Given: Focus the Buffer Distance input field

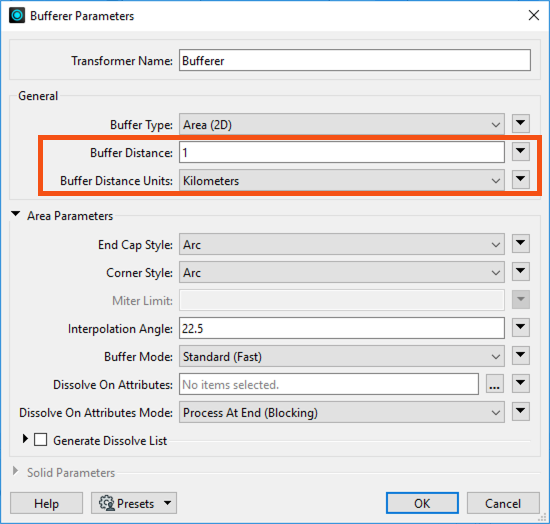Looking at the screenshot, I should 342,152.
